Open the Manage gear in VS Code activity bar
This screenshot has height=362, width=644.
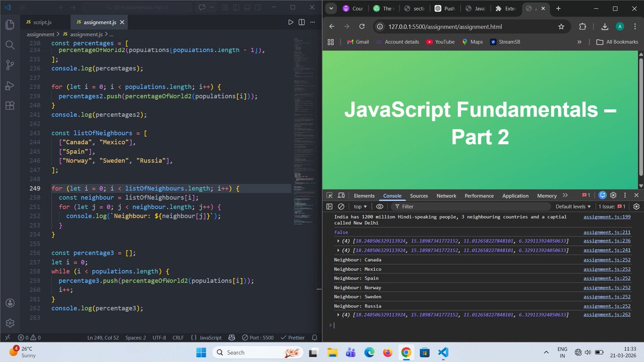pyautogui.click(x=10, y=323)
